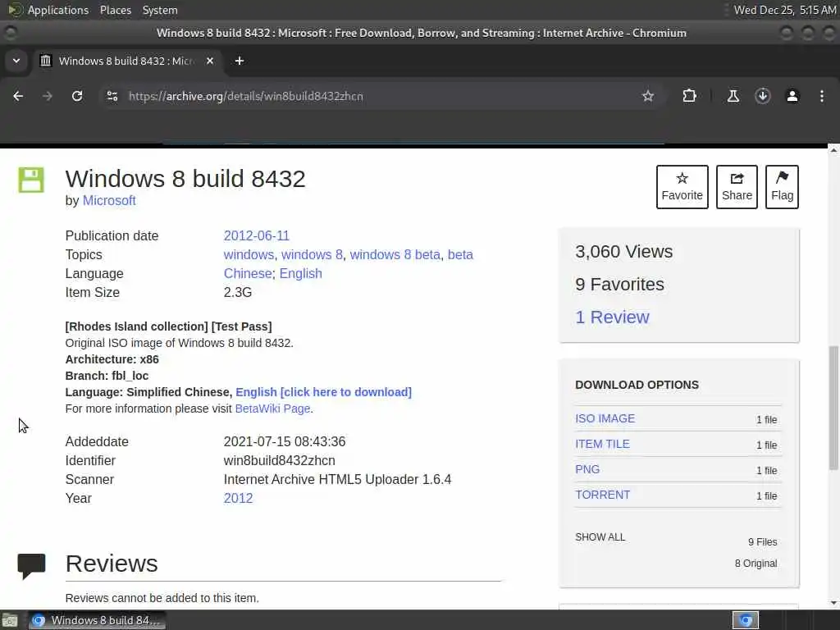Open the 1 Review link
The height and width of the screenshot is (630, 840).
pos(612,317)
